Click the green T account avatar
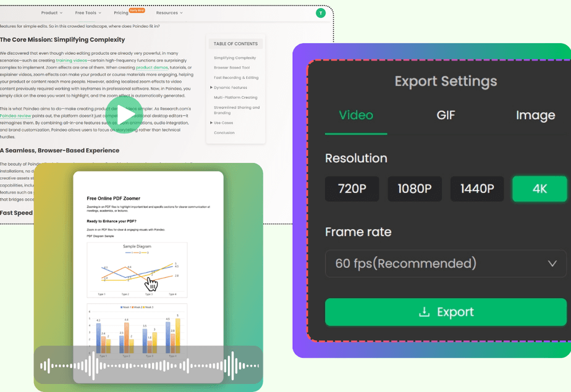 [320, 12]
